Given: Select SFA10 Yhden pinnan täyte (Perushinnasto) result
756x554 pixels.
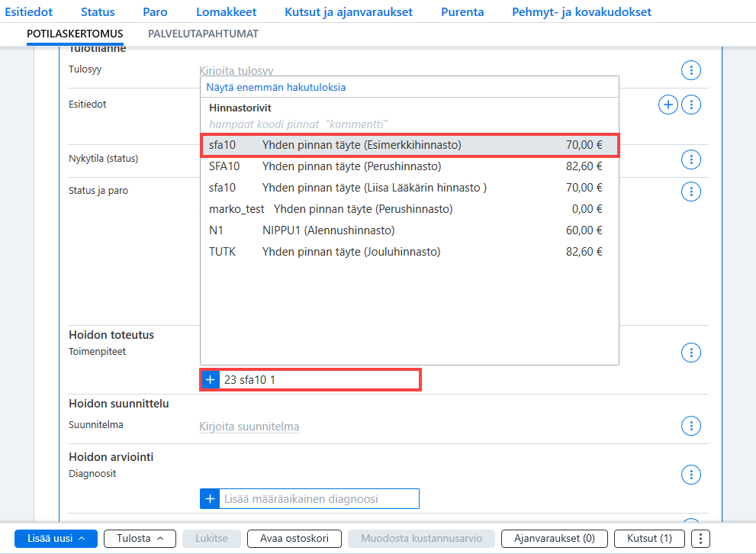Looking at the screenshot, I should tap(410, 166).
